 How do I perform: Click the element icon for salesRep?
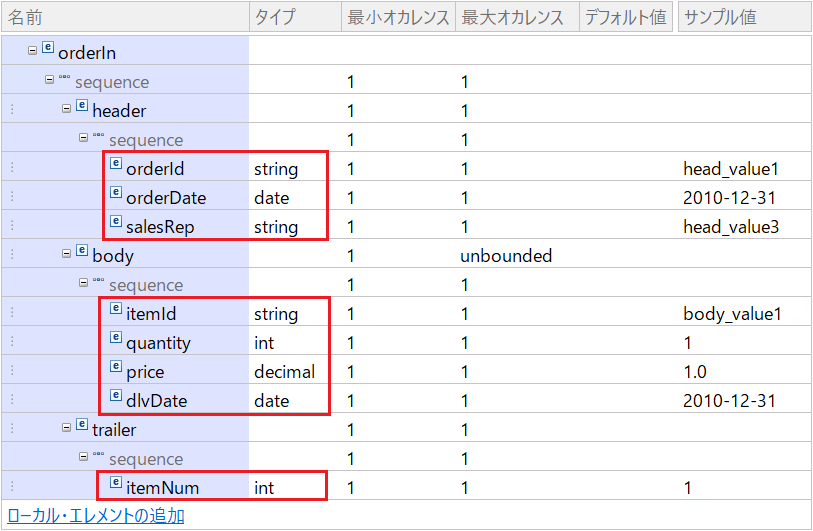[116, 221]
